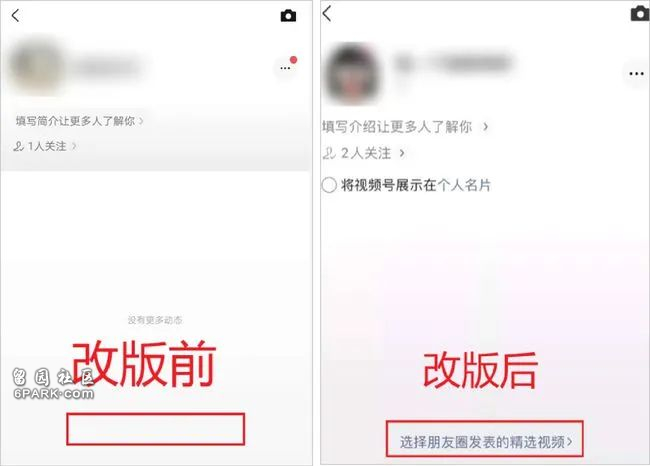The width and height of the screenshot is (650, 466).
Task: Tap 1人关注 followers label
Action: [47, 146]
